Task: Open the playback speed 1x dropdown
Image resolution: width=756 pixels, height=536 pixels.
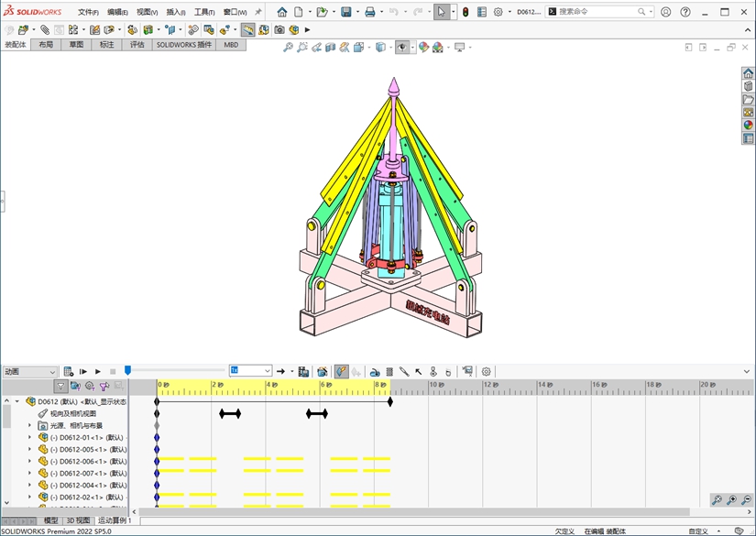Action: pyautogui.click(x=268, y=371)
